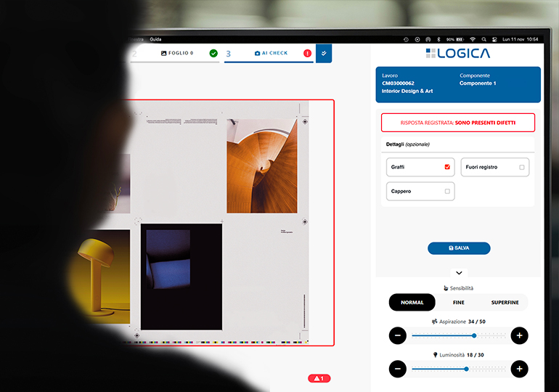Click the play circle icon in menu bar
This screenshot has height=392, width=559.
417,39
